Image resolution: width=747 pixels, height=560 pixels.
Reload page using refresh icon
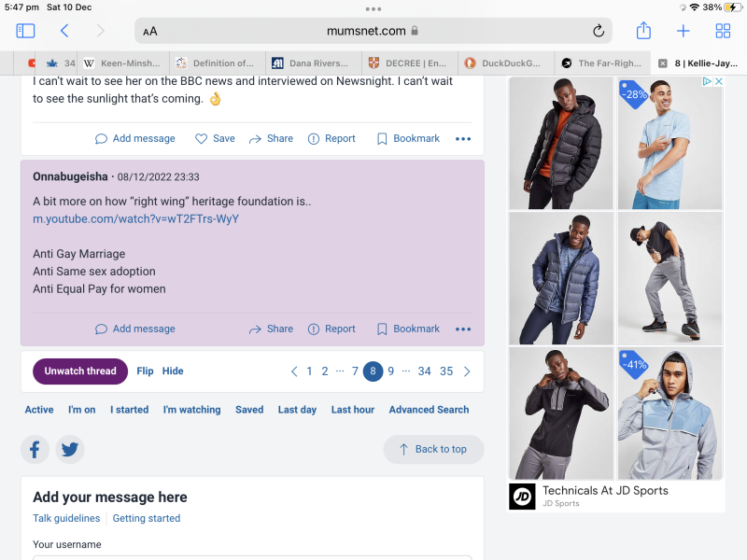[x=599, y=31]
